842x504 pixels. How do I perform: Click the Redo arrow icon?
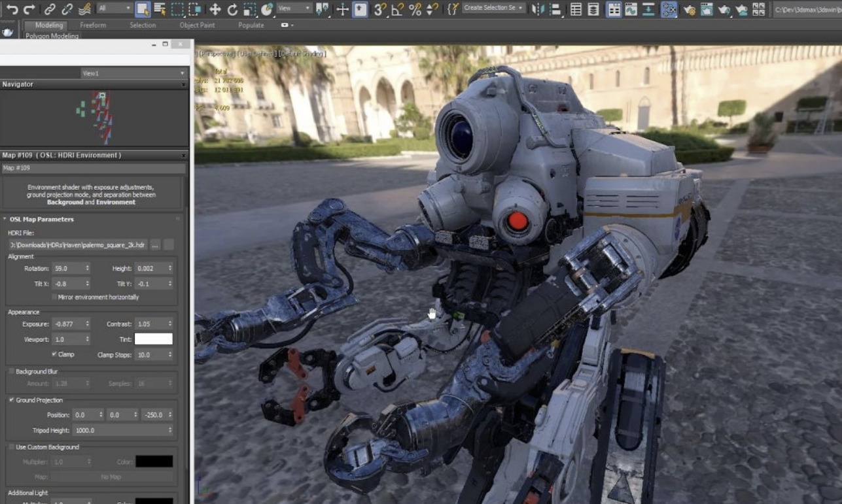tap(29, 9)
